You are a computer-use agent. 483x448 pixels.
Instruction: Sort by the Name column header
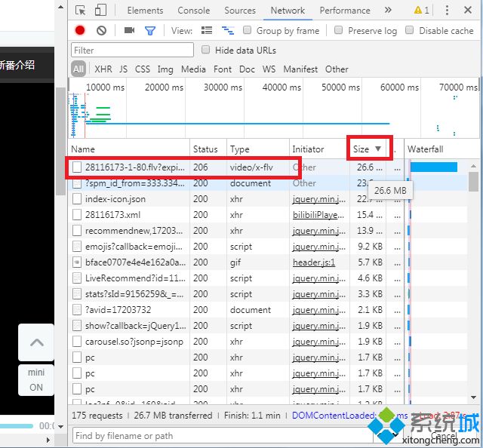click(x=129, y=149)
